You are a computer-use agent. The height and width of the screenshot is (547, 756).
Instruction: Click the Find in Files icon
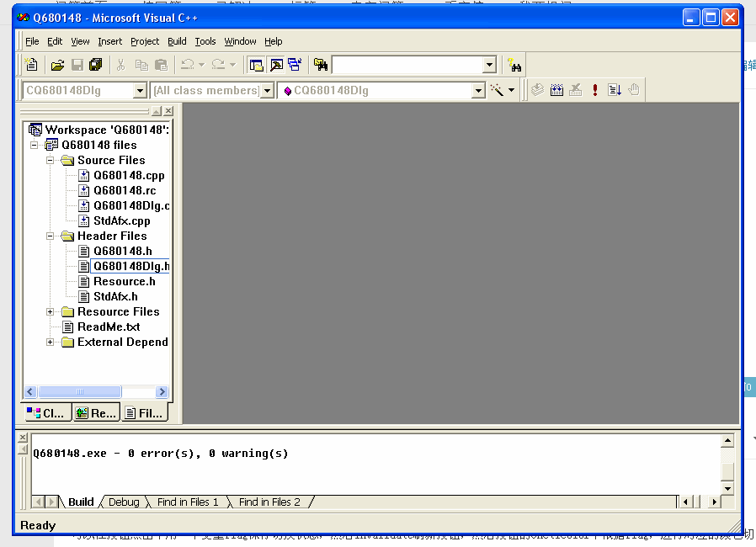coord(320,65)
